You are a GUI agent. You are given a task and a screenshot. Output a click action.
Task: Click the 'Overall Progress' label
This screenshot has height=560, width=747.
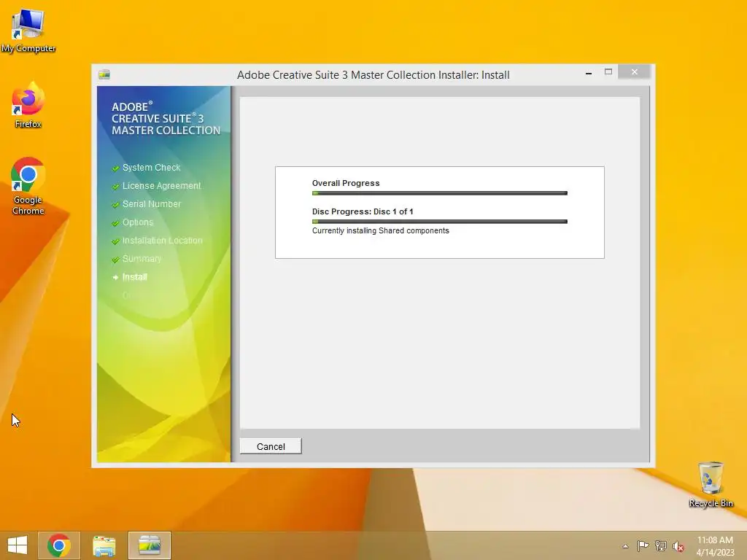(x=345, y=183)
